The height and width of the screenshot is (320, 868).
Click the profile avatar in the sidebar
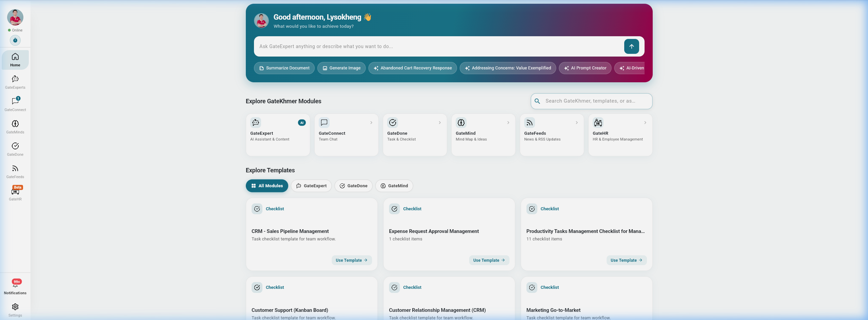pyautogui.click(x=15, y=17)
